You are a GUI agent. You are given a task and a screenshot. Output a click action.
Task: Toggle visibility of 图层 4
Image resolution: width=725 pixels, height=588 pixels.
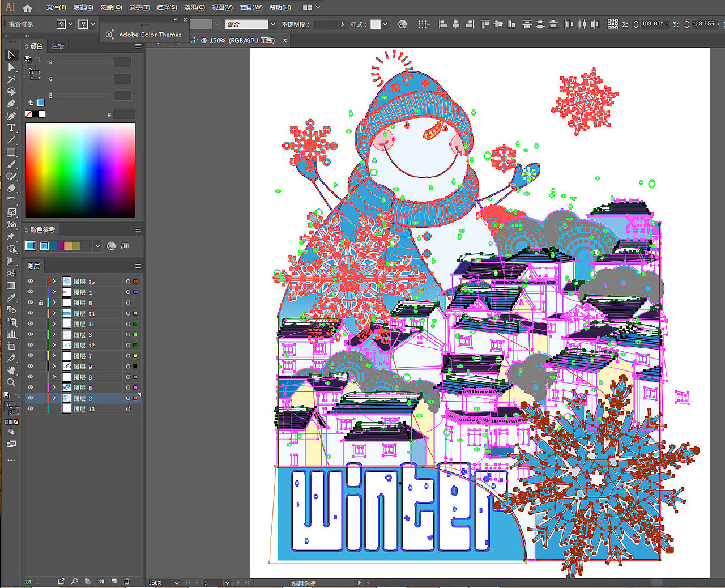(31, 292)
